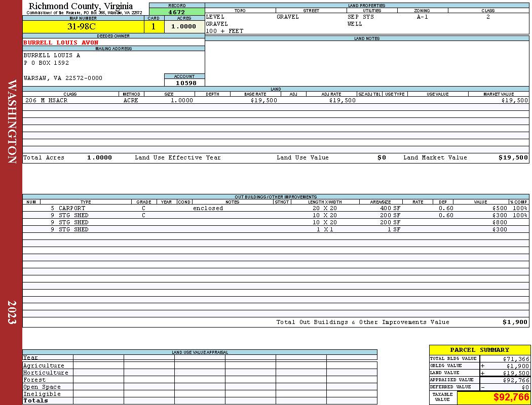Screen dimensions: 532x405
Task: Click carport value $500
Action: [x=500, y=208]
